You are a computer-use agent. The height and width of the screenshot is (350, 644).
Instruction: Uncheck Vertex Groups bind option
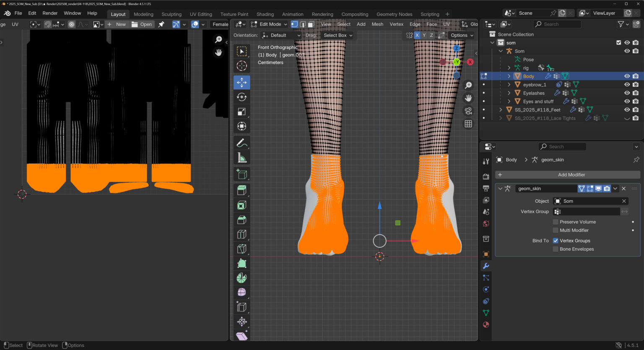(x=556, y=241)
